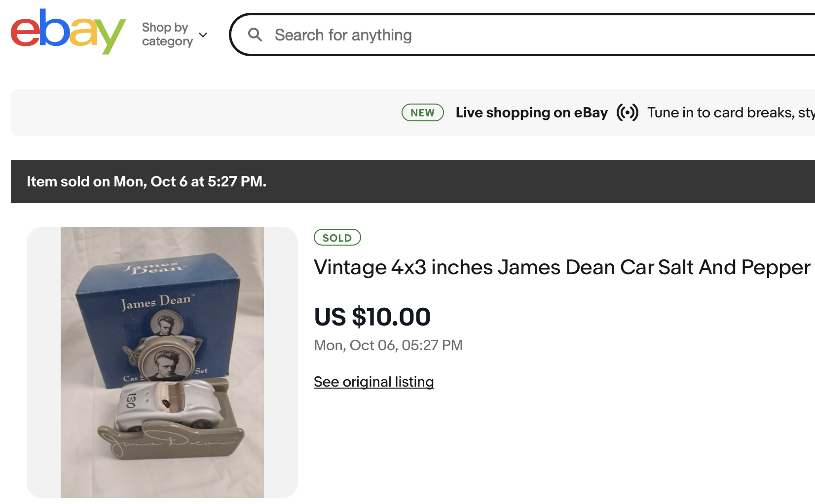Screen dimensions: 815x504
Task: Click the green SOLD badge
Action: 337,238
